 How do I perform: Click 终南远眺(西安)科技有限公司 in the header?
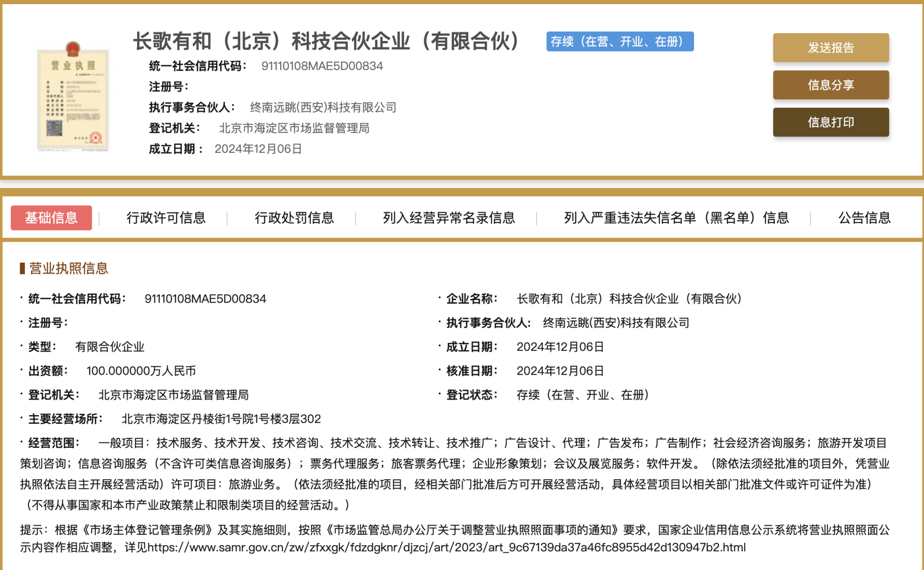[323, 107]
